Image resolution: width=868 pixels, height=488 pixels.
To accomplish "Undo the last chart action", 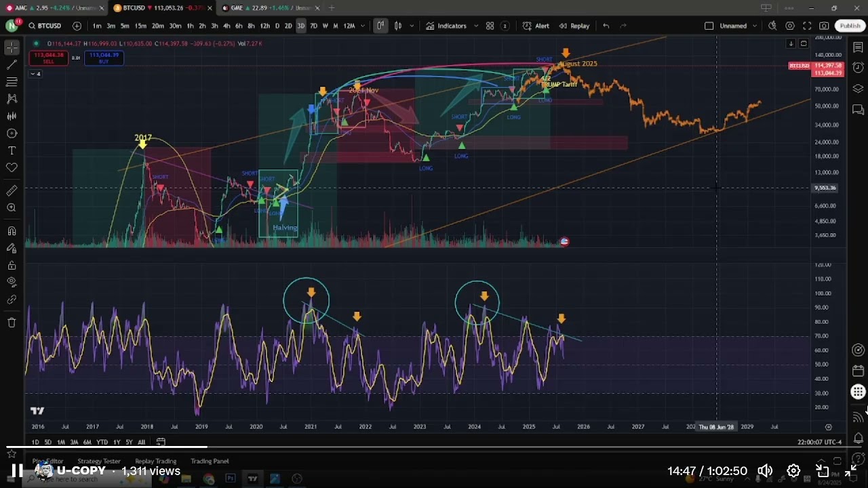I will (606, 26).
